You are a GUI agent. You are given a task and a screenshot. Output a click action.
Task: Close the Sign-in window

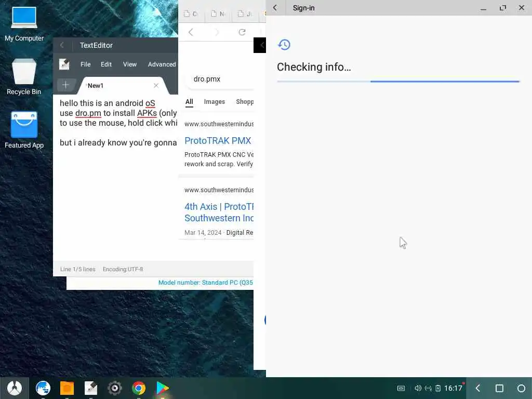[522, 7]
